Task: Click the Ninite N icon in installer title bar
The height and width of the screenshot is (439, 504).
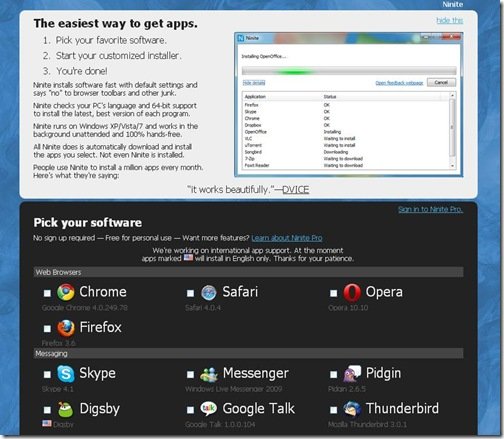Action: (241, 38)
